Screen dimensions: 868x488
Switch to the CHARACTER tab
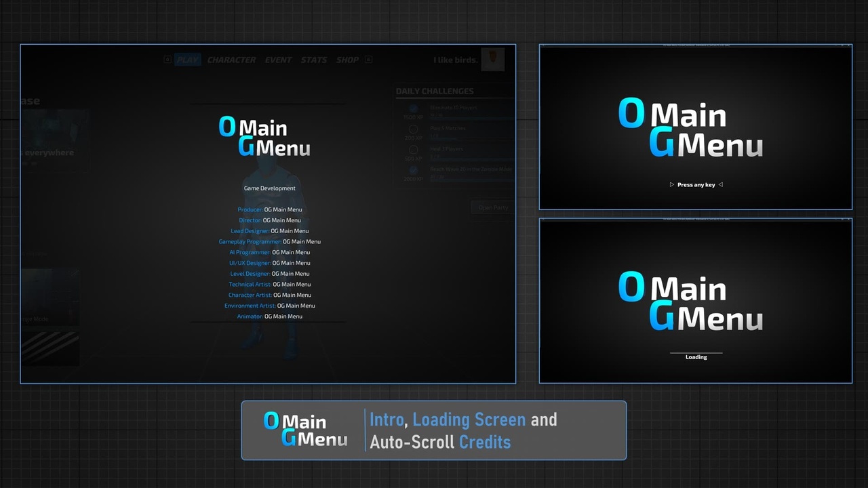[x=231, y=60]
